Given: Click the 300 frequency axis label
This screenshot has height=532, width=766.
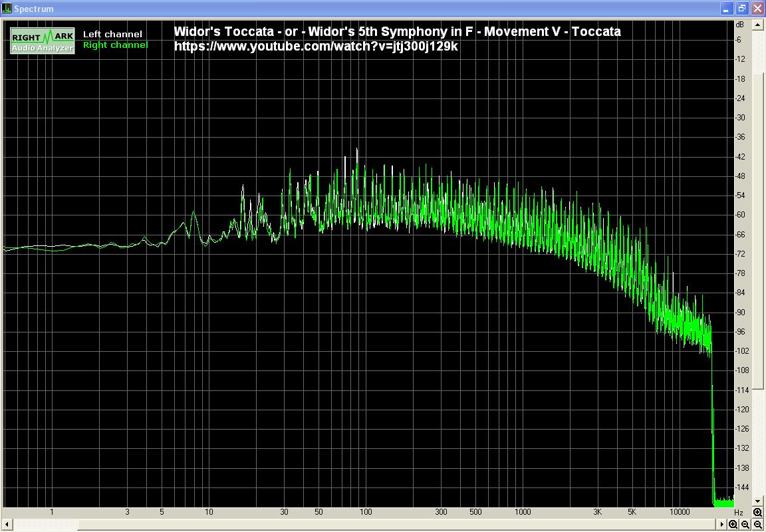Looking at the screenshot, I should (441, 512).
